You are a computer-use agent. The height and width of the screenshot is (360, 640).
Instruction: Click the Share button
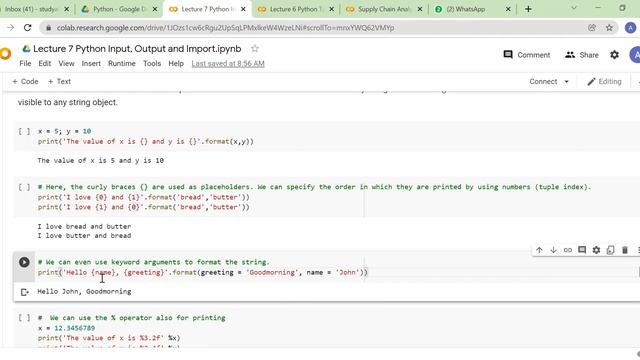(x=582, y=55)
